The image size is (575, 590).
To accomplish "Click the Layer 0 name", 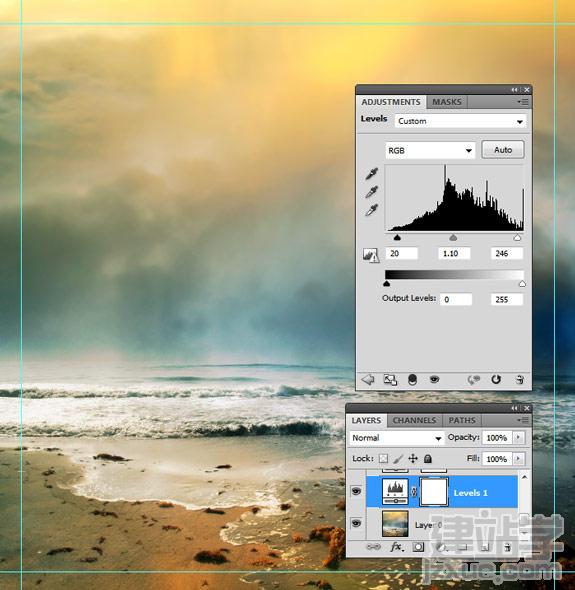I will [428, 525].
